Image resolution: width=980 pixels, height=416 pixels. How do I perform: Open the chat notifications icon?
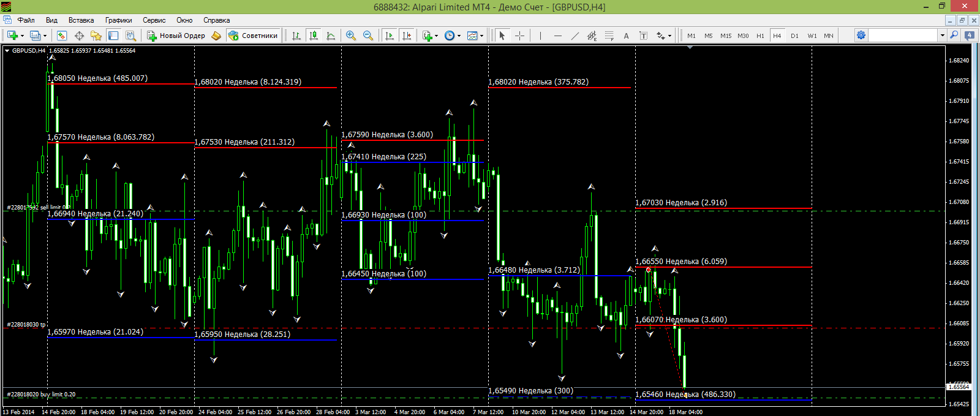click(x=970, y=36)
